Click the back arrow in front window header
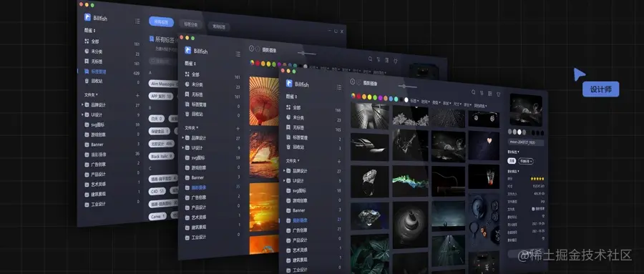644x274 pixels. [x=352, y=82]
